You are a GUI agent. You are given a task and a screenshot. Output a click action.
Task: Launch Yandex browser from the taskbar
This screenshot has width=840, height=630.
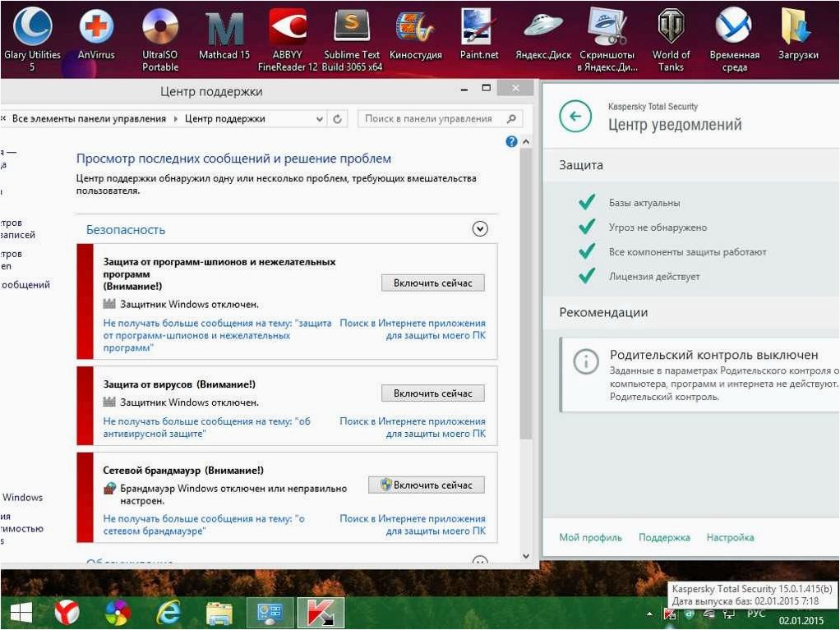pyautogui.click(x=67, y=613)
